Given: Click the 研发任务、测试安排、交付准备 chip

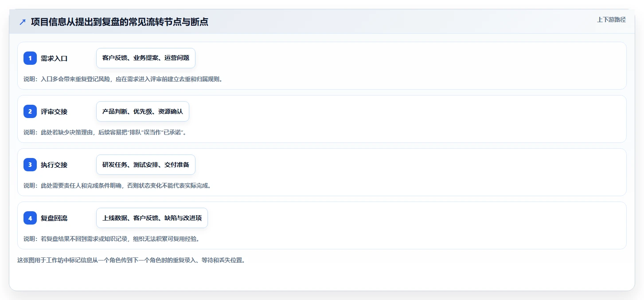Looking at the screenshot, I should 146,165.
